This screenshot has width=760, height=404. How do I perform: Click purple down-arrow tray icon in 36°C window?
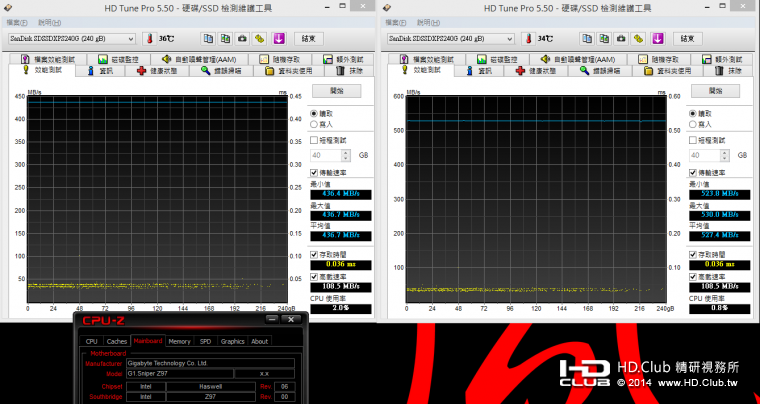[x=278, y=39]
